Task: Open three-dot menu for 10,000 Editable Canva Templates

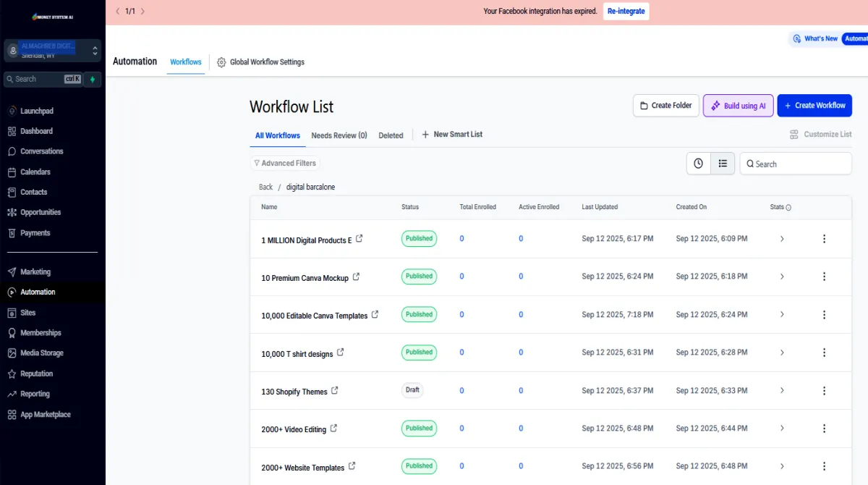Action: tap(824, 314)
